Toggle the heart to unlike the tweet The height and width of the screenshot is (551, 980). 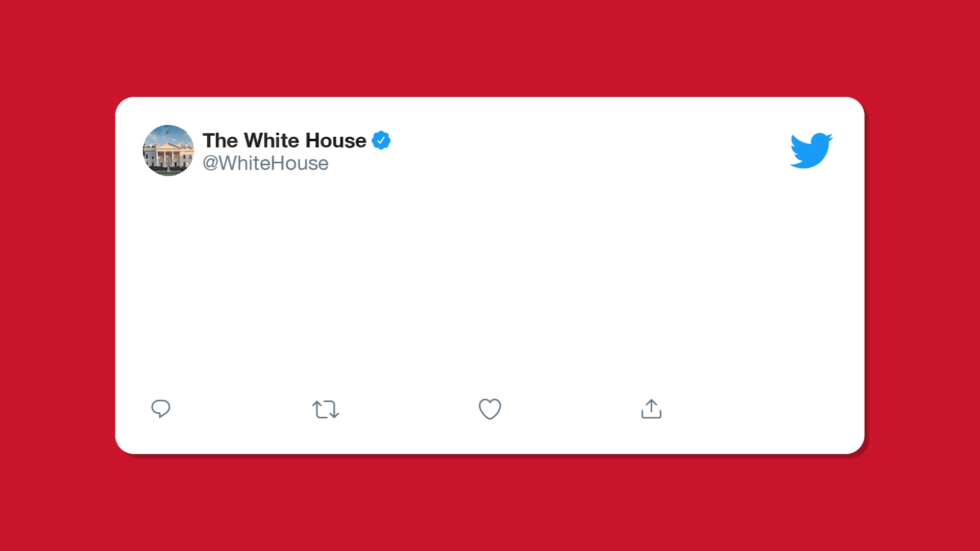(x=490, y=409)
